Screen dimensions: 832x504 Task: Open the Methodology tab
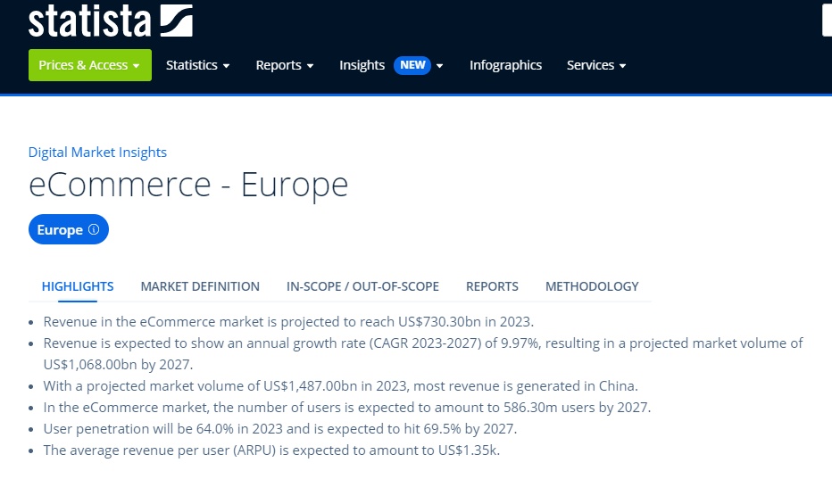click(592, 286)
